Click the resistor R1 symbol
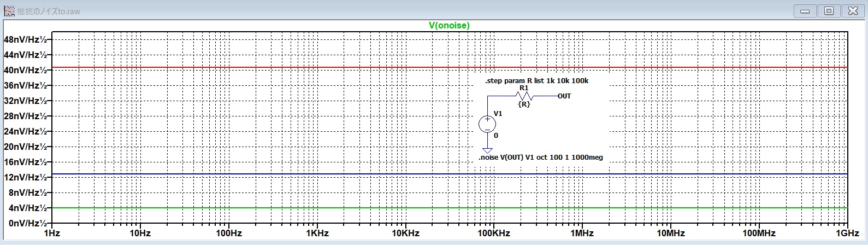 [524, 96]
